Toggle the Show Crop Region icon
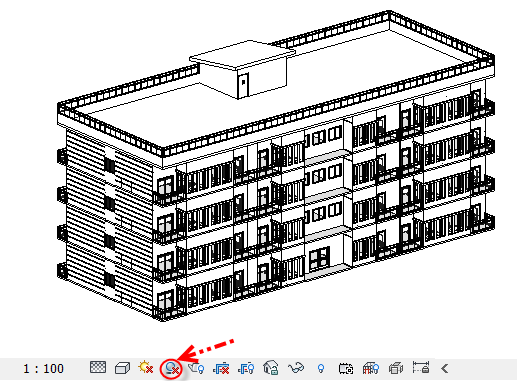Image resolution: width=517 pixels, height=381 pixels. [x=246, y=368]
